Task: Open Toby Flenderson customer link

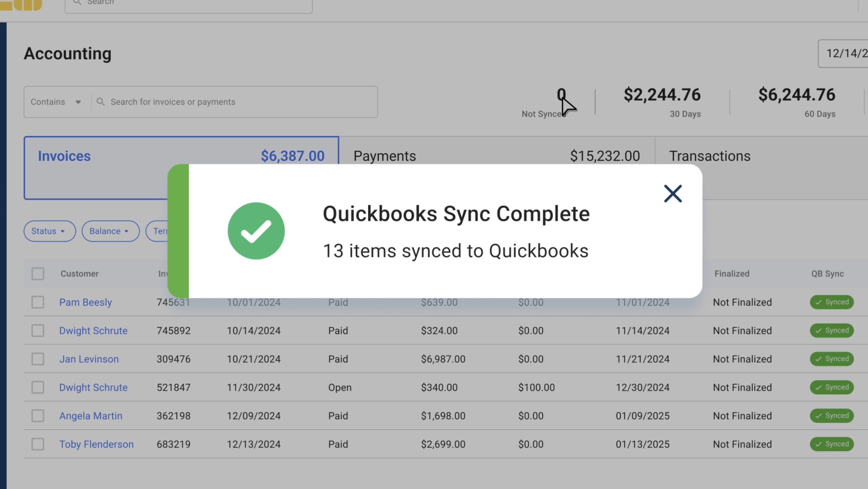Action: point(96,444)
